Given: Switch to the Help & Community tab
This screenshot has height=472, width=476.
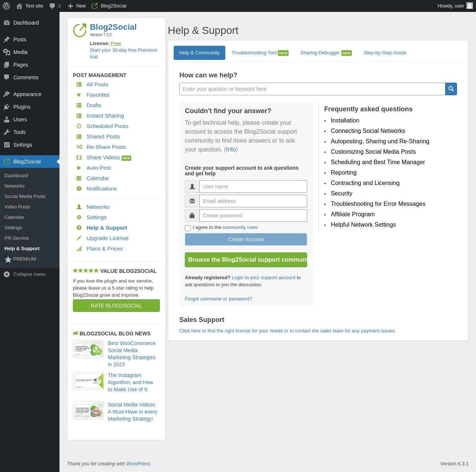Looking at the screenshot, I should point(199,53).
